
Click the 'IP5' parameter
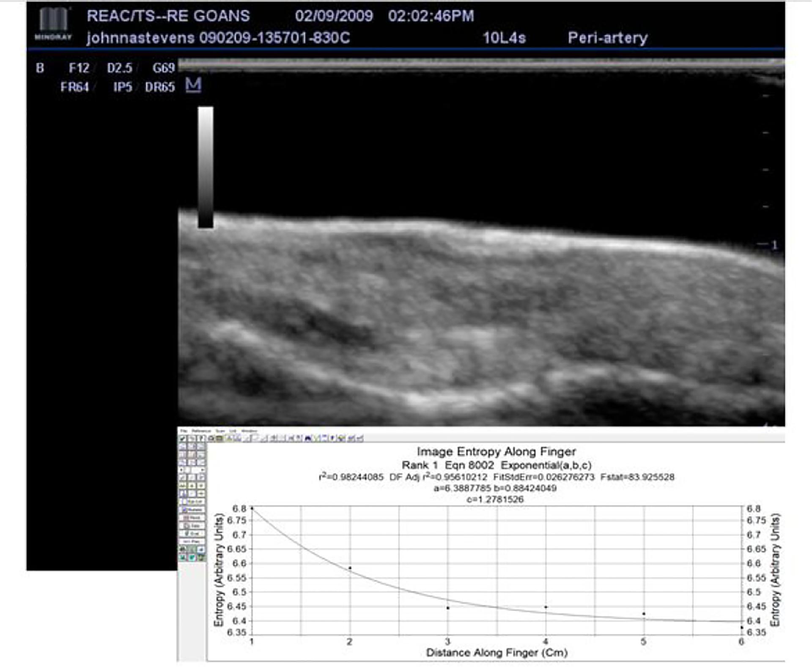(123, 87)
